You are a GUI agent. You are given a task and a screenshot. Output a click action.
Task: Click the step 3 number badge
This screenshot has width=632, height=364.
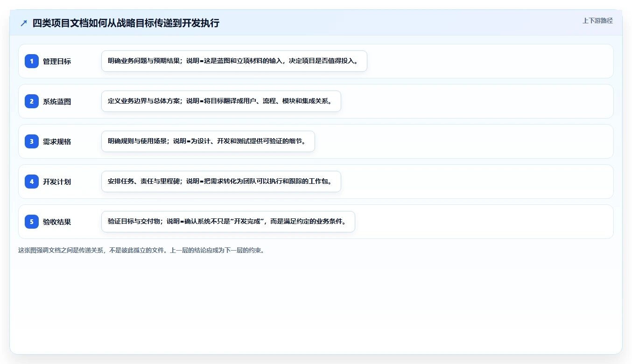click(32, 141)
